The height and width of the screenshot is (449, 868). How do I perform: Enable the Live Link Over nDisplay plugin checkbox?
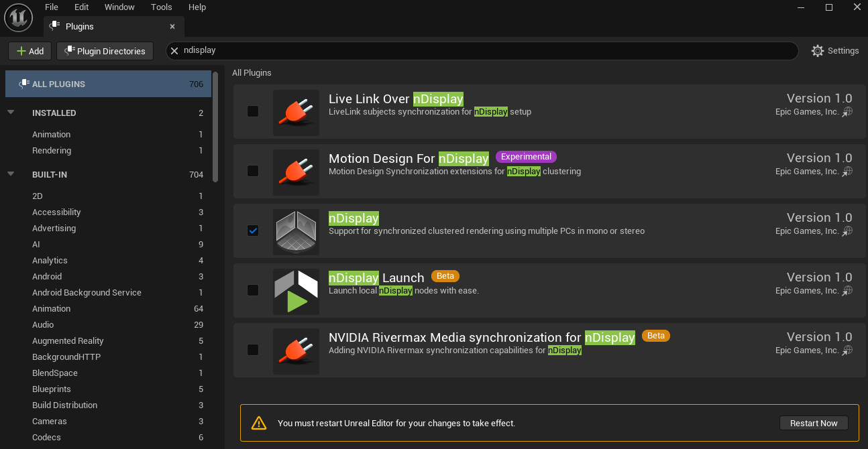point(253,111)
